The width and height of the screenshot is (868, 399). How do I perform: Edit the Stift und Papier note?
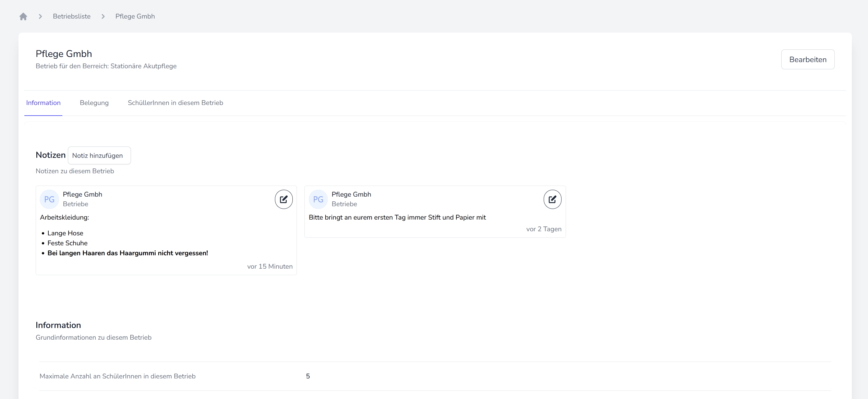pos(552,199)
